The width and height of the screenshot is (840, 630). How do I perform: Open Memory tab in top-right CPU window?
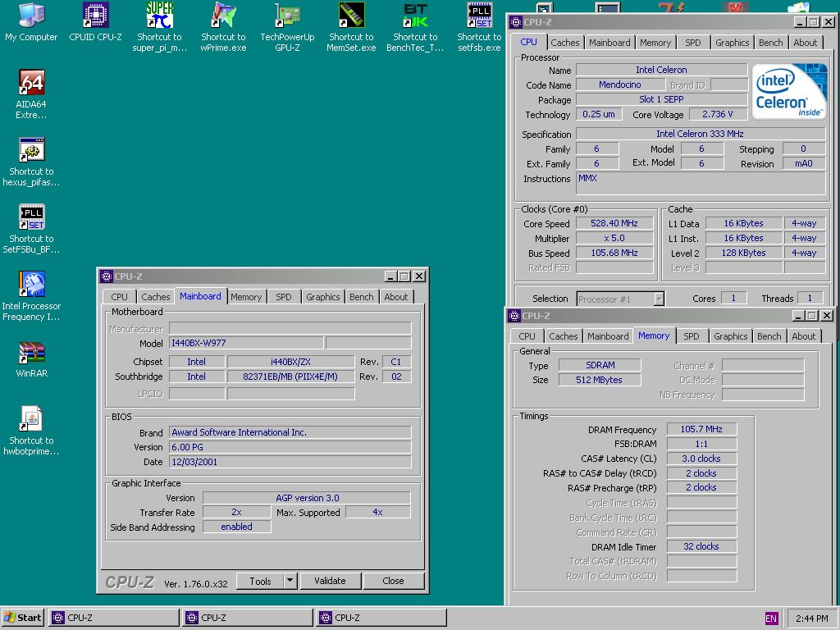(655, 43)
